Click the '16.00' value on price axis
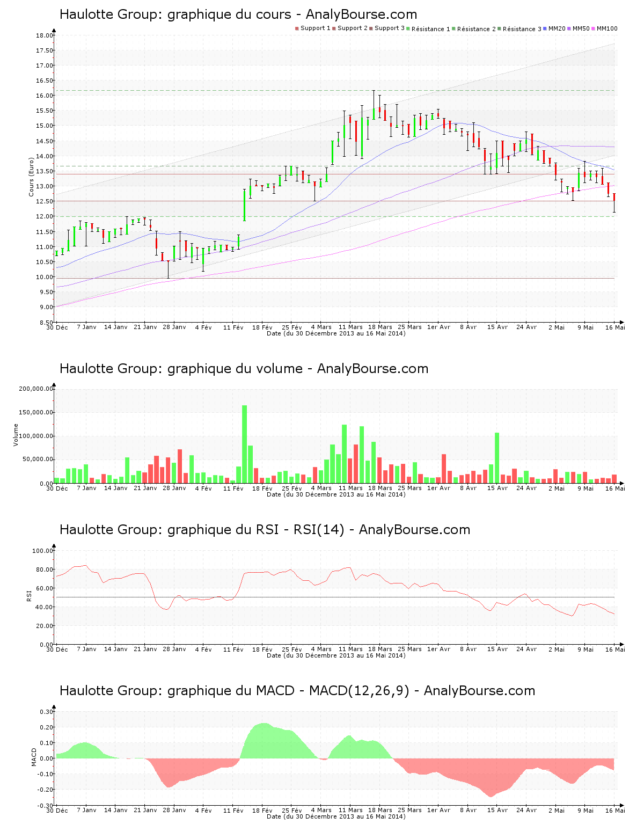Viewport: 644px width, 832px height. (x=45, y=96)
